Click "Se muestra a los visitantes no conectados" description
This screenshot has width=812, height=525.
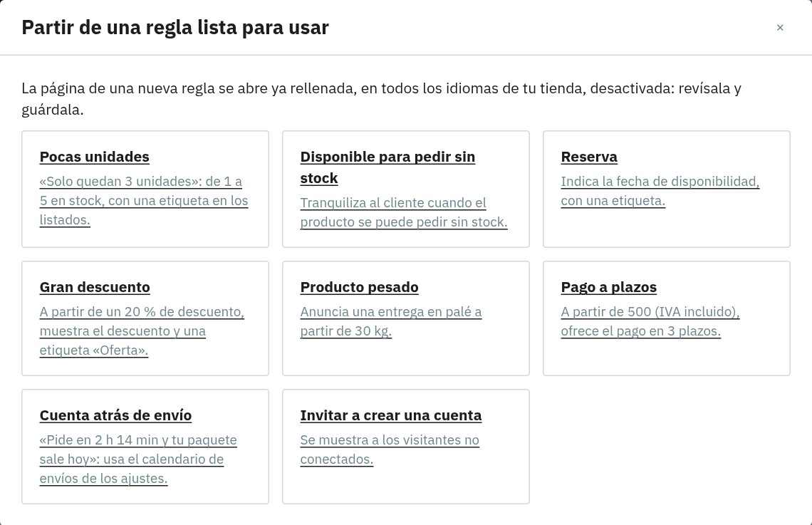pyautogui.click(x=390, y=450)
